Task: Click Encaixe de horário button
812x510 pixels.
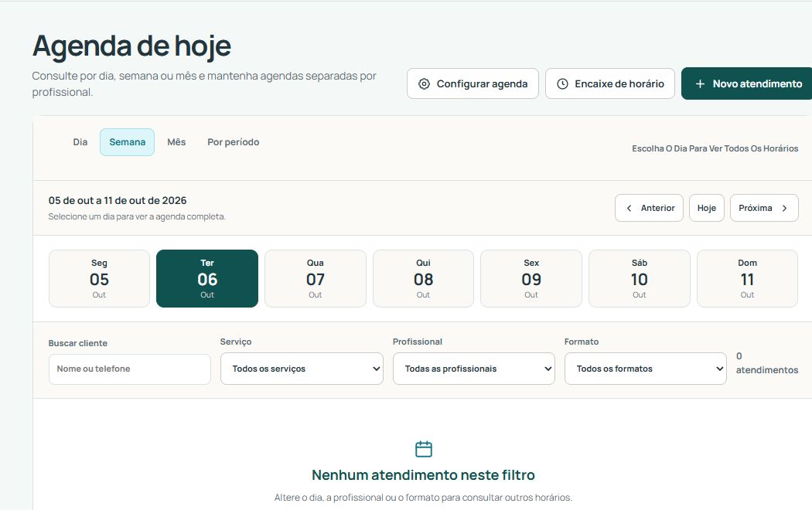Action: (x=610, y=83)
